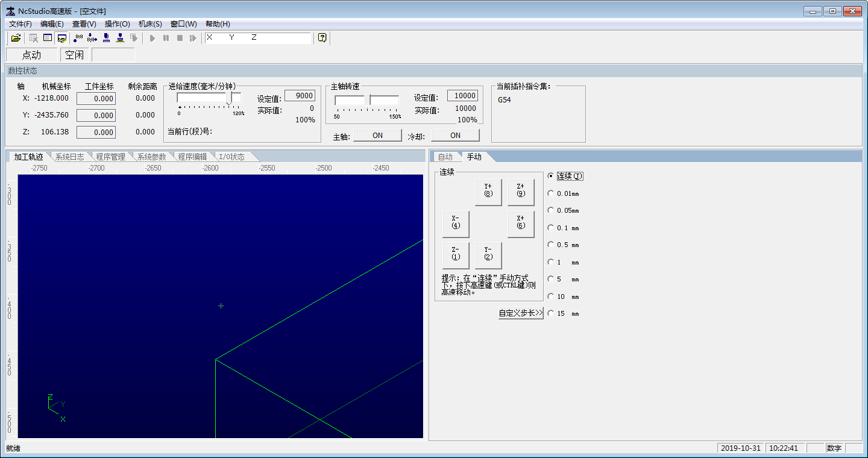Click the breakpoint resume toolbar icon
Screen dimensions: 868x458
tap(193, 38)
